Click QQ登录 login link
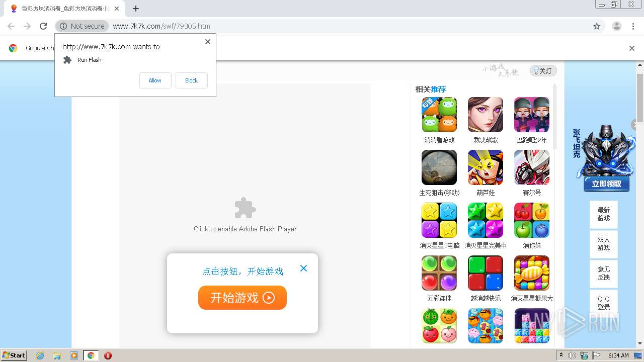The height and width of the screenshot is (362, 644). [603, 303]
